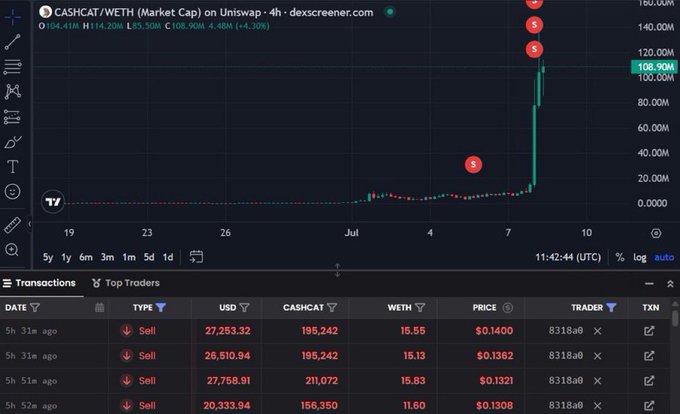Select the crosshair cursor tool

pyautogui.click(x=13, y=17)
